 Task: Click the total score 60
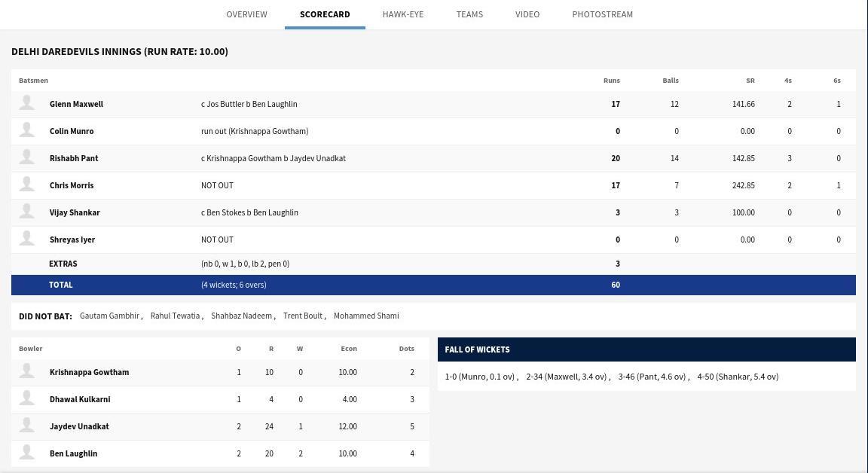616,285
